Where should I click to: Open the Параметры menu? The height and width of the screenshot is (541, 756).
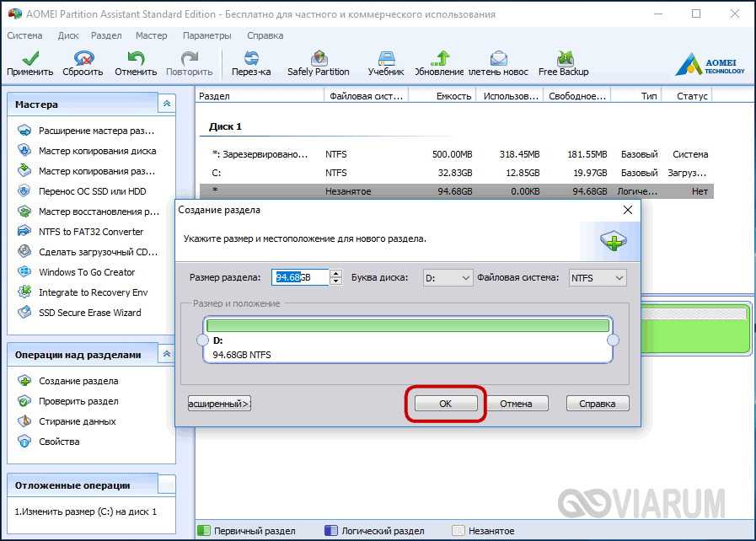pos(206,36)
